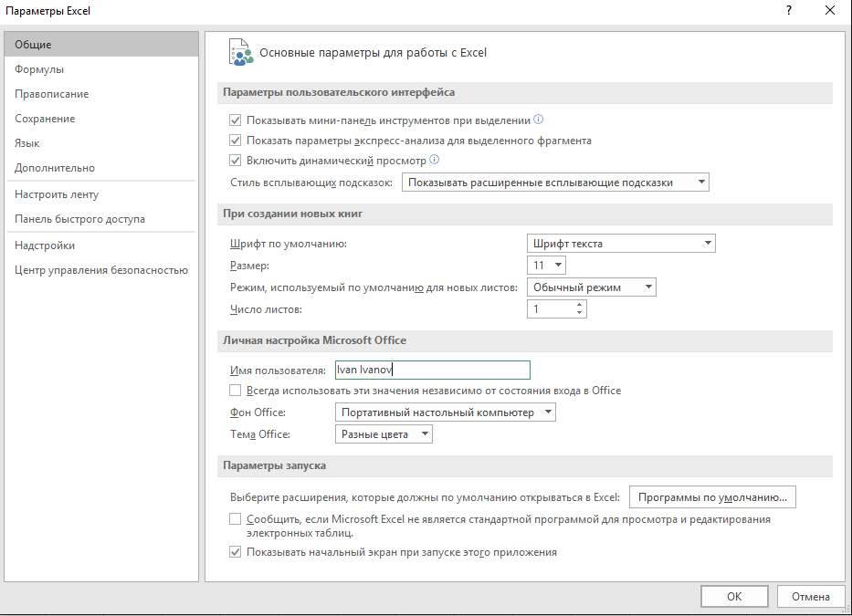Viewport: 852px width, 616px height.
Task: Close the Параметры Excel dialog window
Action: (x=830, y=10)
